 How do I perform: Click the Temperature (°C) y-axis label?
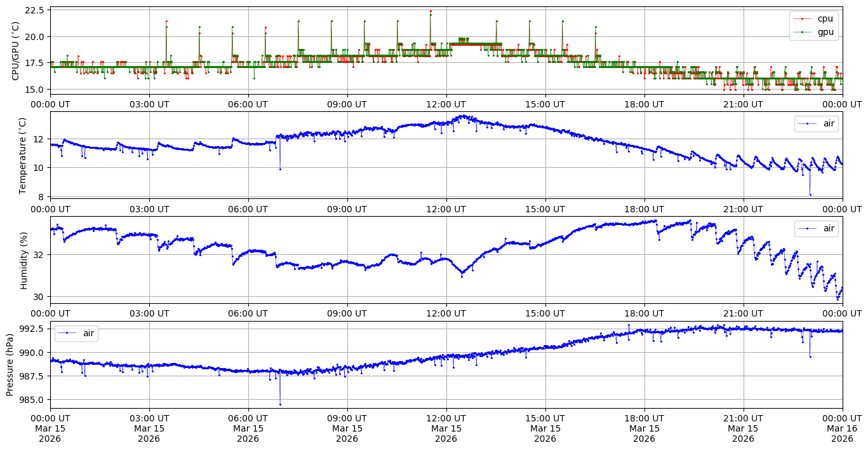pos(23,156)
